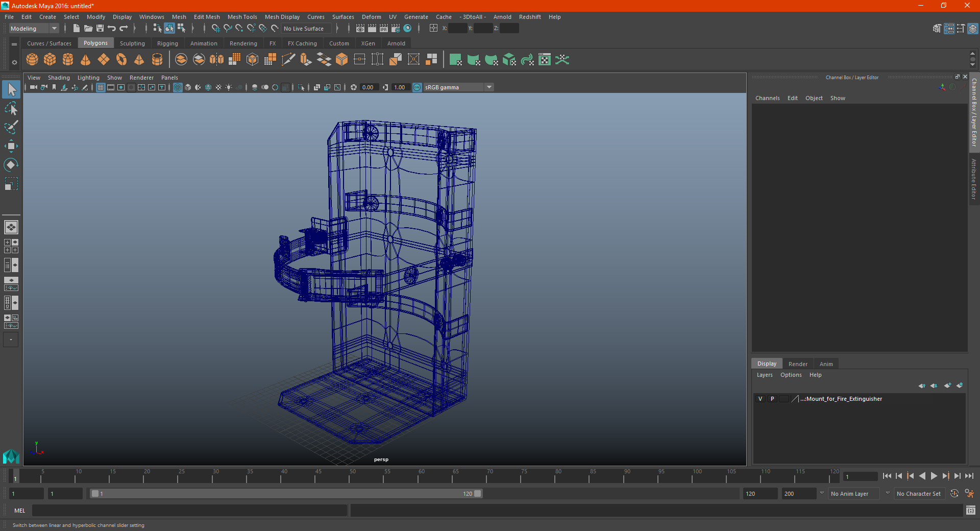Switch to the Sculpting shelf tab
Screen dimensions: 980x531
coord(132,43)
